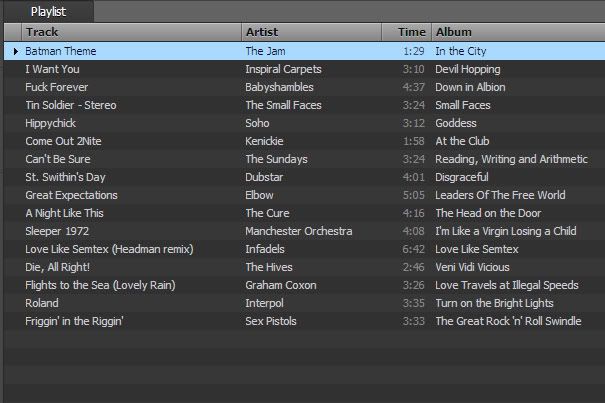Select Roland by Interpol
The width and height of the screenshot is (605, 403).
(x=42, y=303)
